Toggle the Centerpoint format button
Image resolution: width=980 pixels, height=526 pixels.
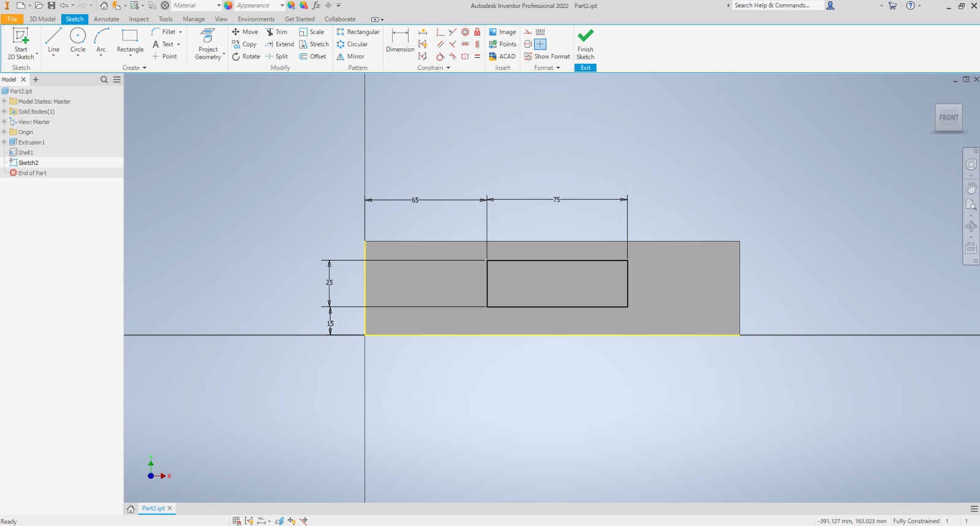click(x=540, y=44)
